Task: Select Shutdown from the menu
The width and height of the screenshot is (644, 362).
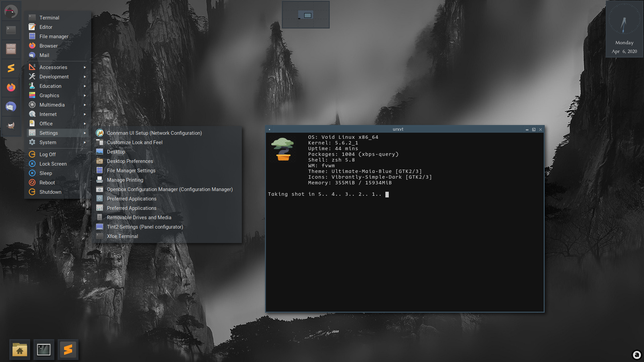Action: click(58, 192)
